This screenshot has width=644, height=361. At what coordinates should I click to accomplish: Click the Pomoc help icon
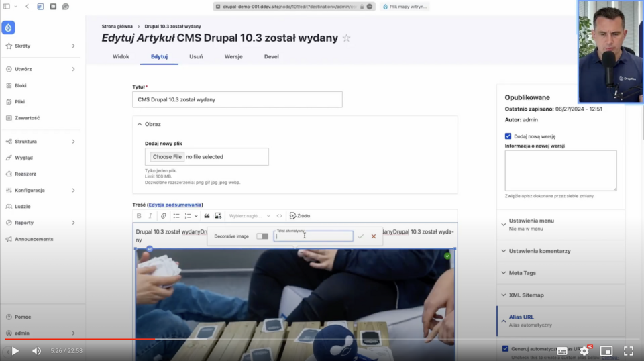point(9,317)
